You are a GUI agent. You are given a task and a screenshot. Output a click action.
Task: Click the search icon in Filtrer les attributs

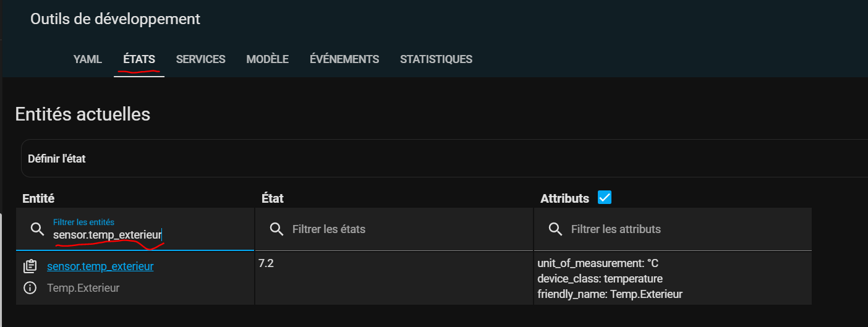coord(555,229)
